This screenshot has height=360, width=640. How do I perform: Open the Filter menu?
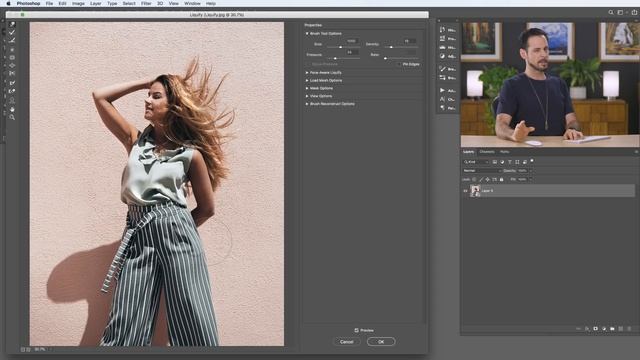(146, 3)
